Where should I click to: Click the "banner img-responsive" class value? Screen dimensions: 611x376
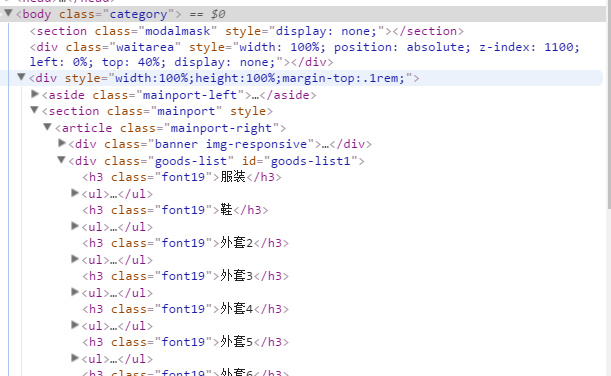point(231,144)
